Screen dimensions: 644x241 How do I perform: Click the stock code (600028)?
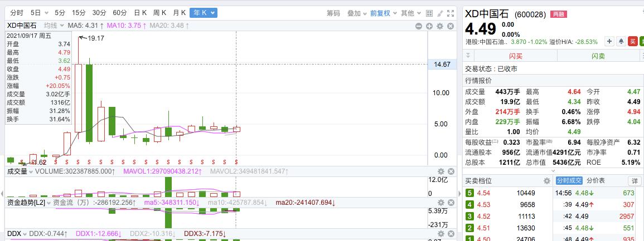pos(530,15)
